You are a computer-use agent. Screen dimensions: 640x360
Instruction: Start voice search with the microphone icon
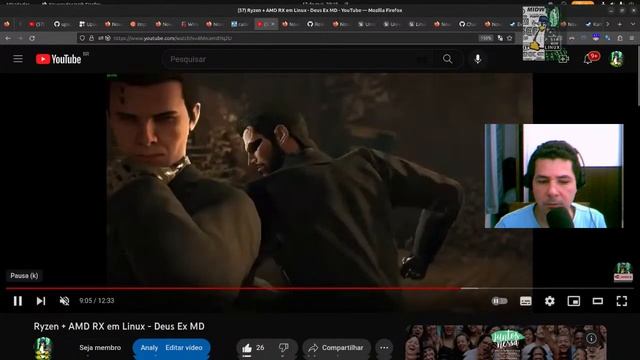pyautogui.click(x=478, y=59)
